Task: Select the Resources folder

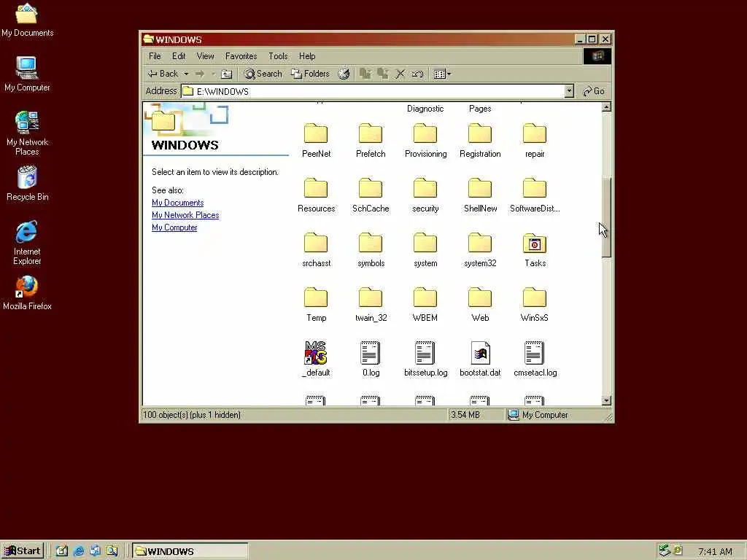Action: pos(316,195)
